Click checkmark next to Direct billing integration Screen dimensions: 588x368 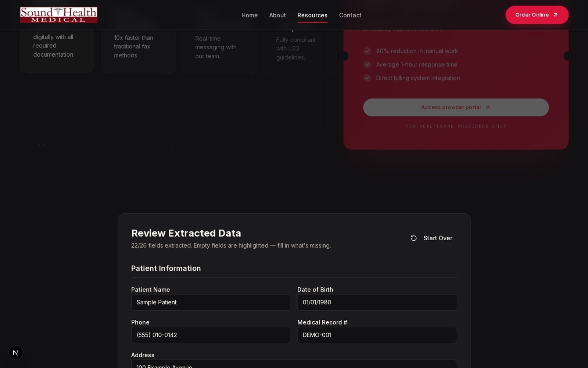click(367, 78)
